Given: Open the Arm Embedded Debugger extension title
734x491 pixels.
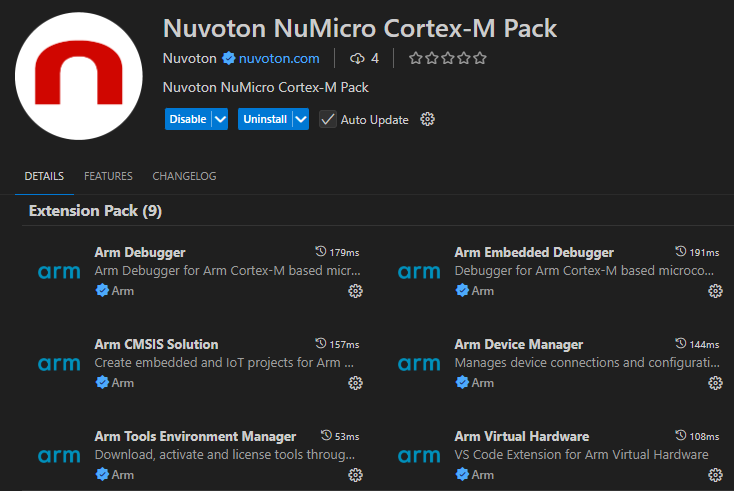Looking at the screenshot, I should (534, 252).
